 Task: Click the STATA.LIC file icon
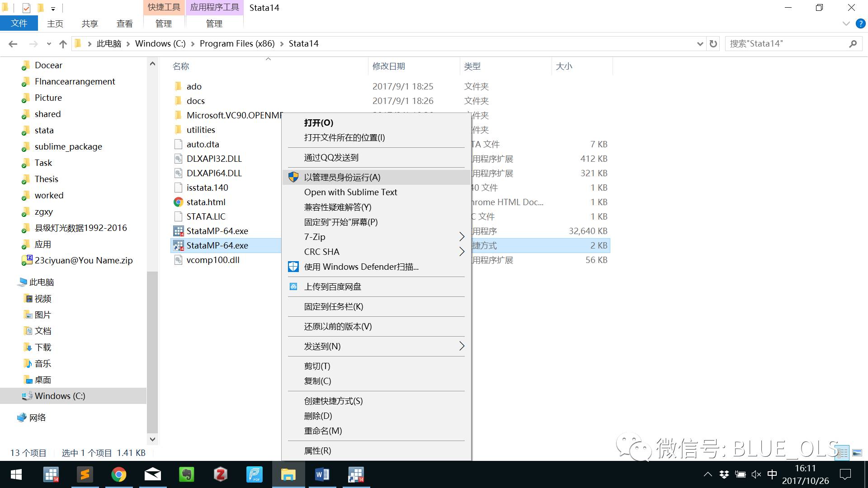[178, 216]
